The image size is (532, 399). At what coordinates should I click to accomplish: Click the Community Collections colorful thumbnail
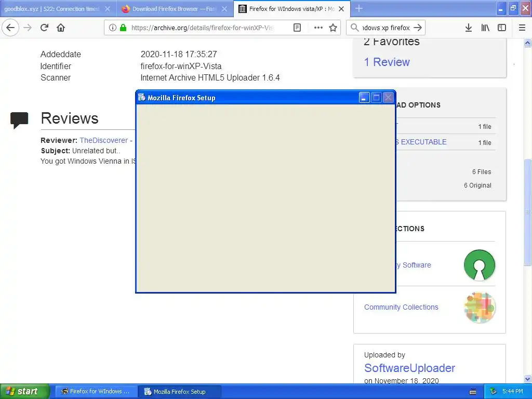[x=480, y=307]
